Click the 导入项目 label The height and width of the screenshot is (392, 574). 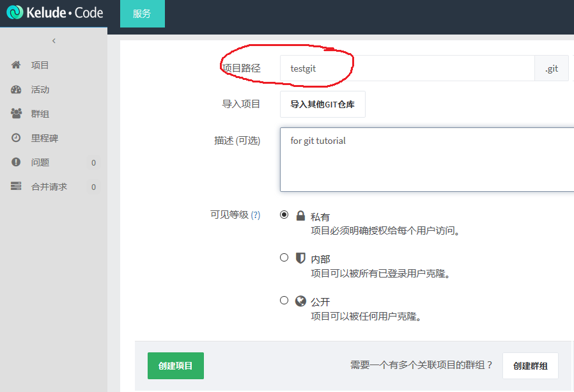pos(241,104)
